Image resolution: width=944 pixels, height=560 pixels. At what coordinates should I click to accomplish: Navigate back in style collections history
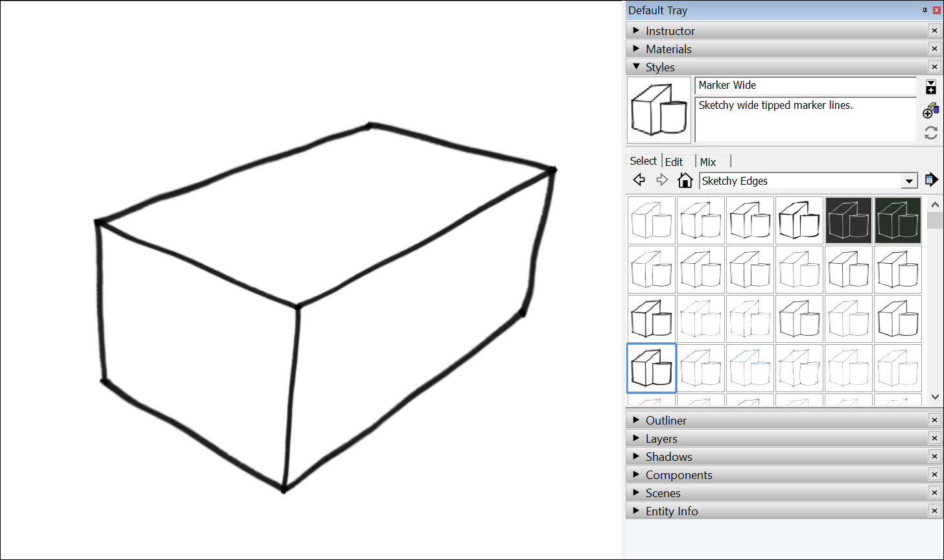pos(639,180)
